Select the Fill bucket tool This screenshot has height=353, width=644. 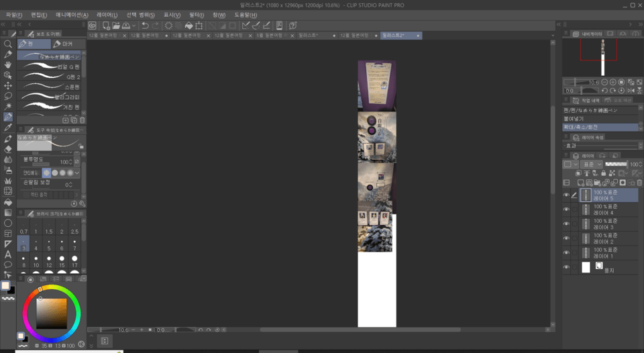tap(7, 202)
